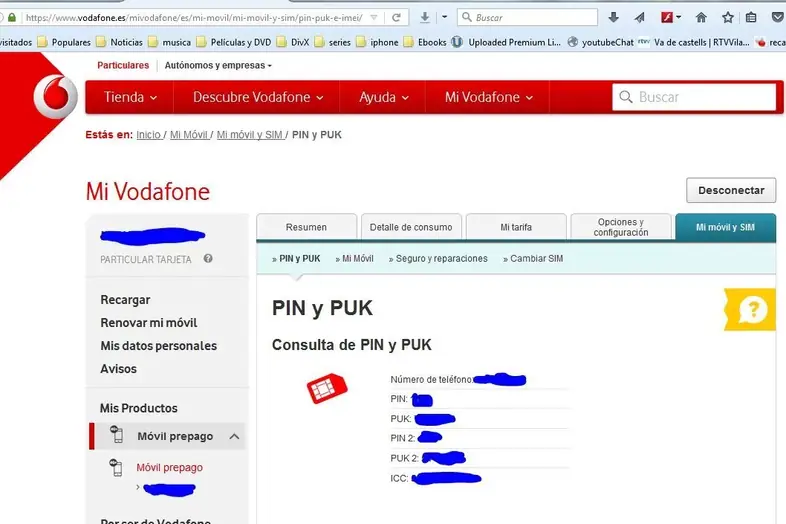Switch to Detalle de consumo tab

click(x=411, y=227)
